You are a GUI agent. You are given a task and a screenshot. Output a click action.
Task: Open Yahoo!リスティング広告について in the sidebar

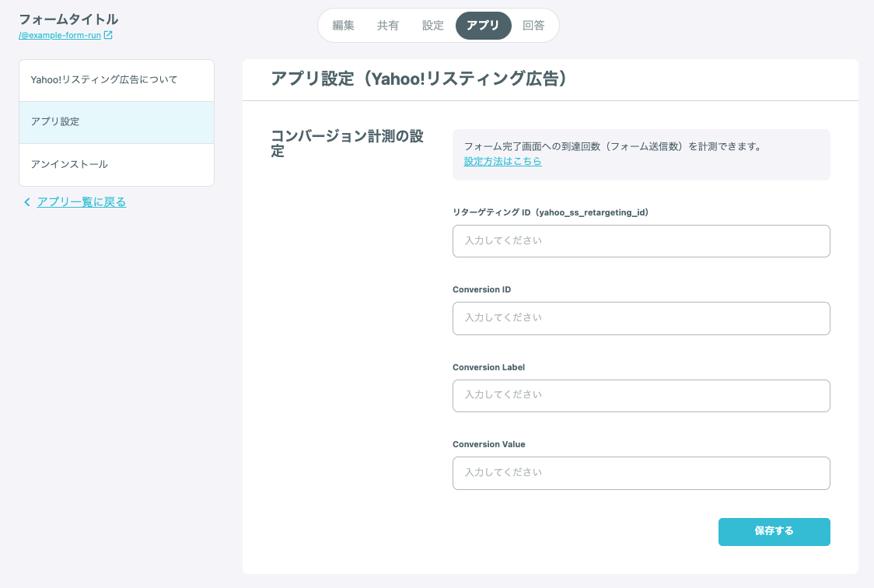(117, 80)
